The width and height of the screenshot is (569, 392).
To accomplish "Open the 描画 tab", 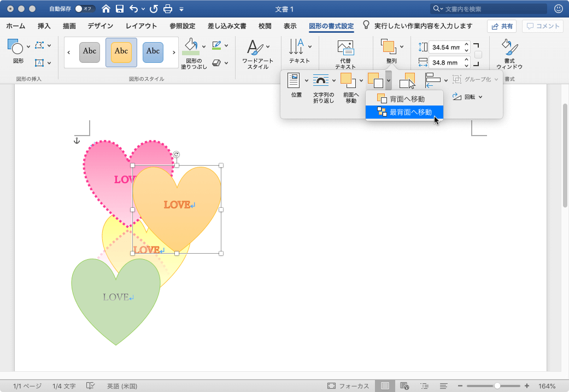I will (69, 26).
